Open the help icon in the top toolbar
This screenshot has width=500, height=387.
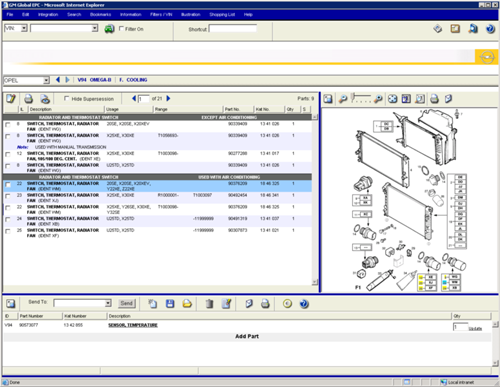[x=490, y=29]
